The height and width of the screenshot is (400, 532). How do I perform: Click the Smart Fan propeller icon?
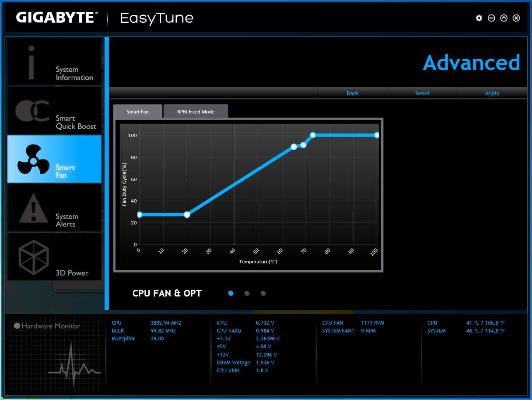pyautogui.click(x=33, y=159)
